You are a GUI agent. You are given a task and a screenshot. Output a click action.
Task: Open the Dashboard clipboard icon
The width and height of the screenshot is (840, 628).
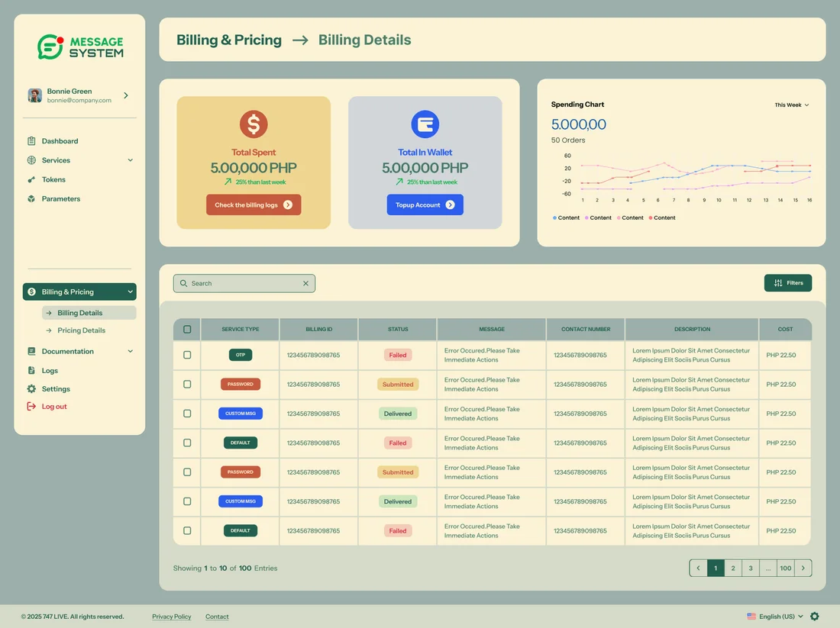31,141
